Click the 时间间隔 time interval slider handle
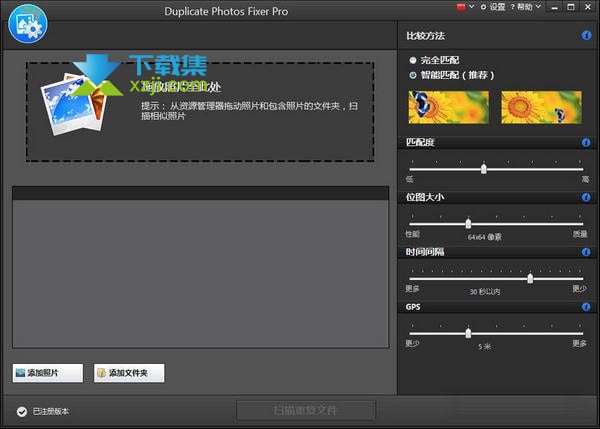Viewport: 600px width, 429px height. [x=530, y=278]
